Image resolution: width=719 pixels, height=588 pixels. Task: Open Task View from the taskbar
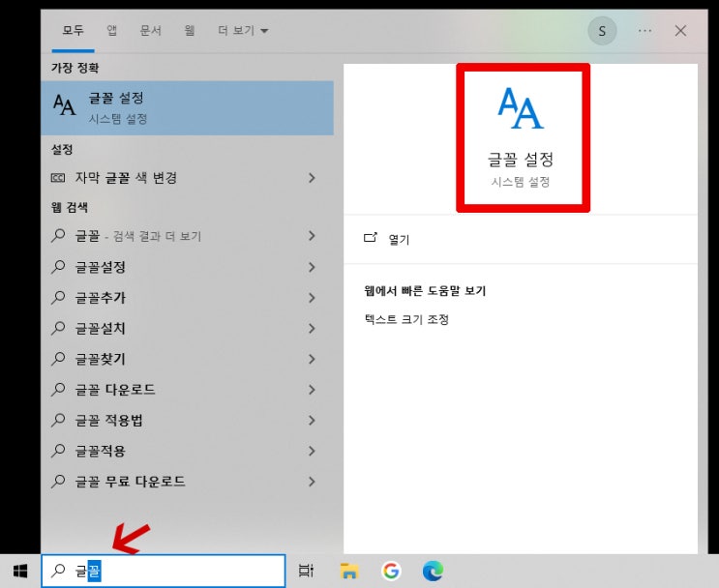click(x=306, y=571)
